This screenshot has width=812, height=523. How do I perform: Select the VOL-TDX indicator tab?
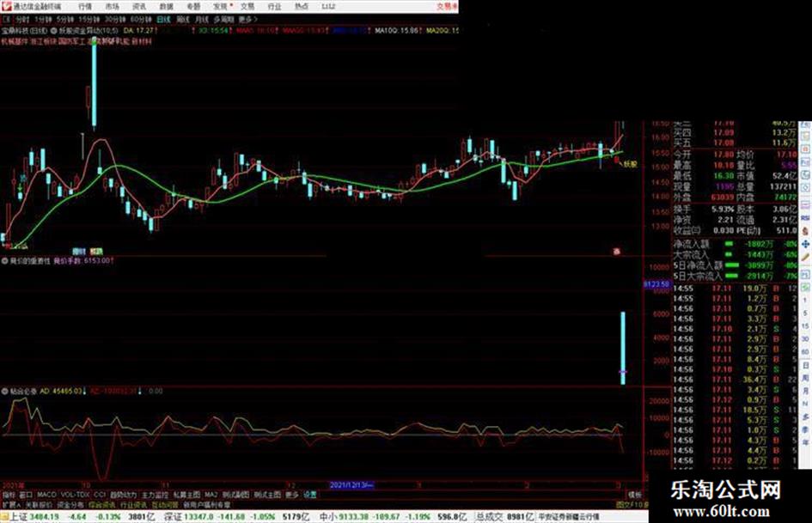(75, 495)
